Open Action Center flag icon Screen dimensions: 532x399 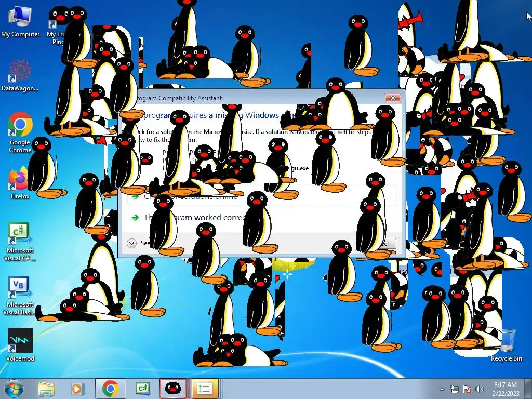[467, 389]
